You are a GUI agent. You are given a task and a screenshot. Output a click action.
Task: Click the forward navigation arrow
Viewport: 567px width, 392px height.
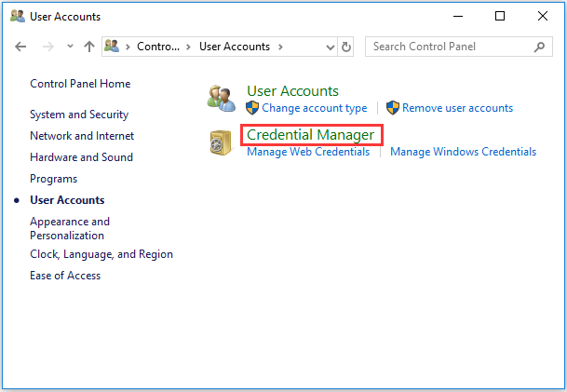click(47, 47)
